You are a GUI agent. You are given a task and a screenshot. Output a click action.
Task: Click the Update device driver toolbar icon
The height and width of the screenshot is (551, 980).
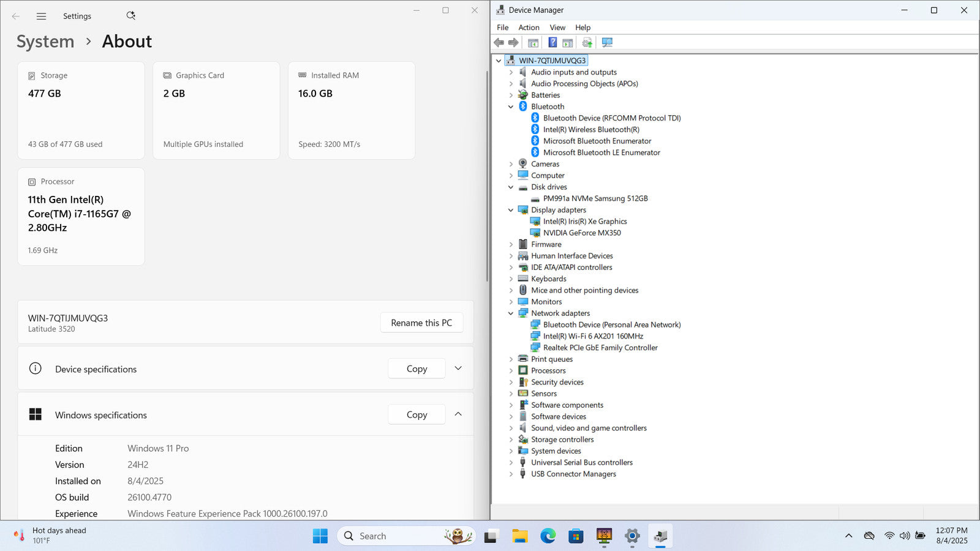(587, 43)
